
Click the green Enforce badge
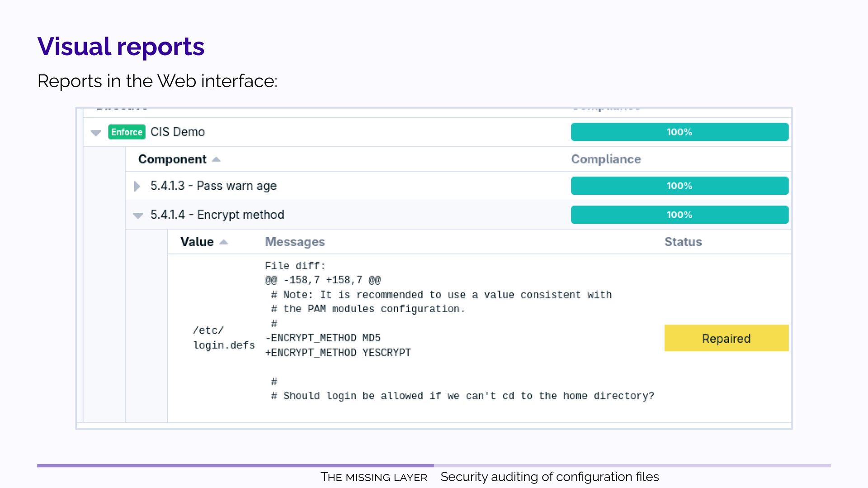[x=127, y=132]
